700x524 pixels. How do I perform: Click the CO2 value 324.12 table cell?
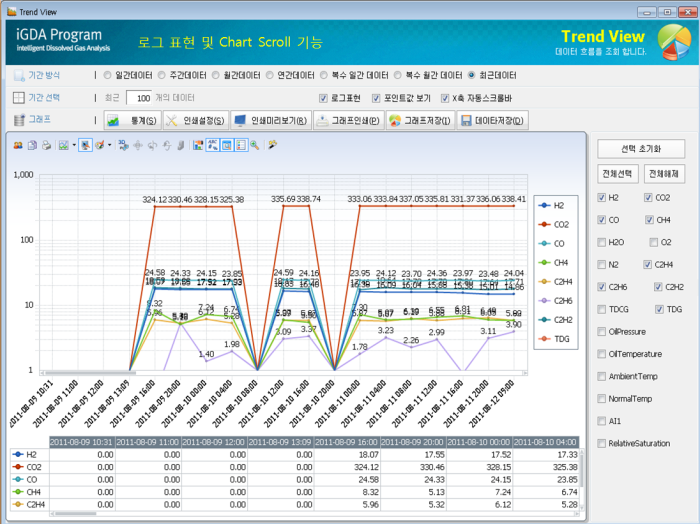[347, 467]
